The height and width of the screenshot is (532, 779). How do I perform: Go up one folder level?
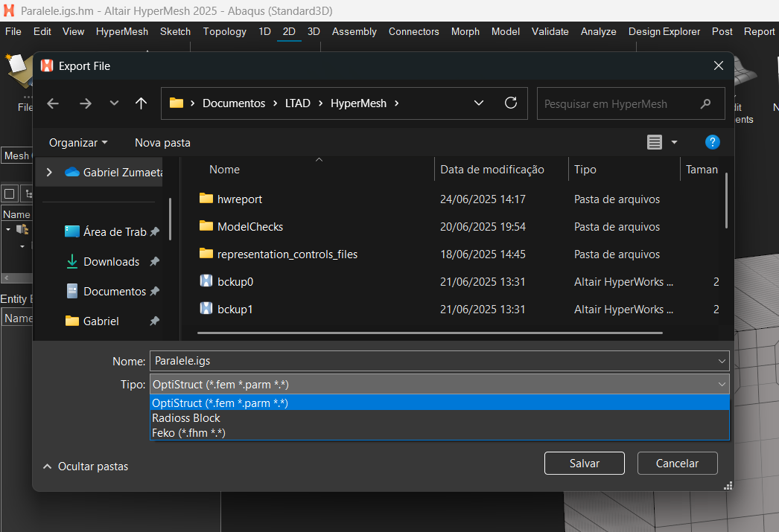pos(141,103)
